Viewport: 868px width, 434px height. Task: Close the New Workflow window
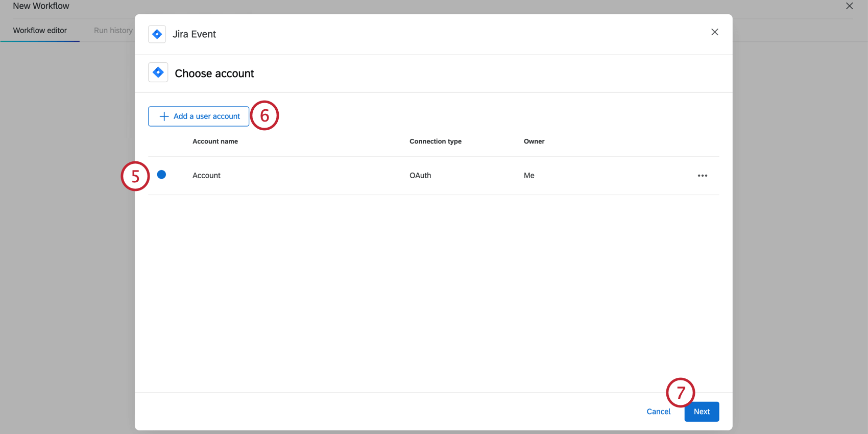[x=850, y=6]
